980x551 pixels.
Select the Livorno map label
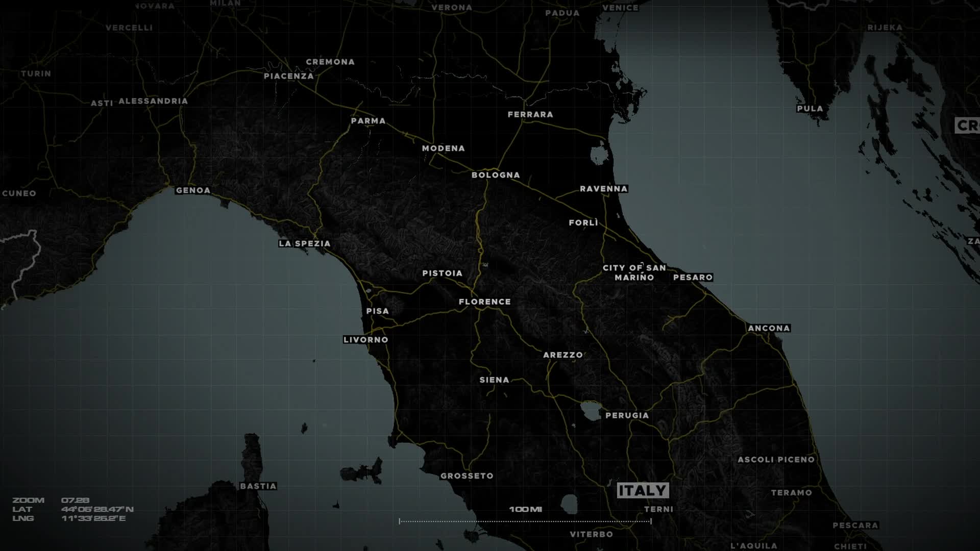pos(365,340)
